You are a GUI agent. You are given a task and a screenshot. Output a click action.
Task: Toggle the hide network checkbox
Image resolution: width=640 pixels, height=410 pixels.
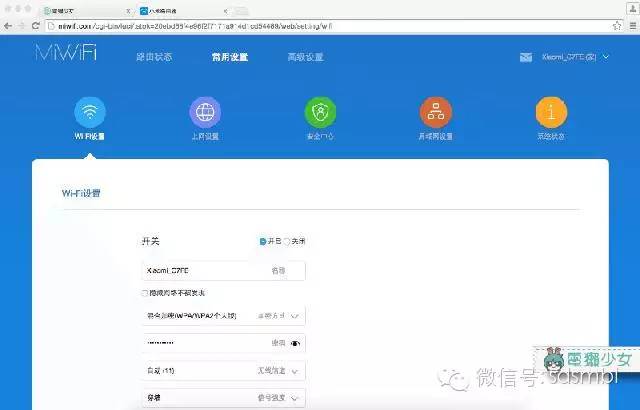point(144,293)
